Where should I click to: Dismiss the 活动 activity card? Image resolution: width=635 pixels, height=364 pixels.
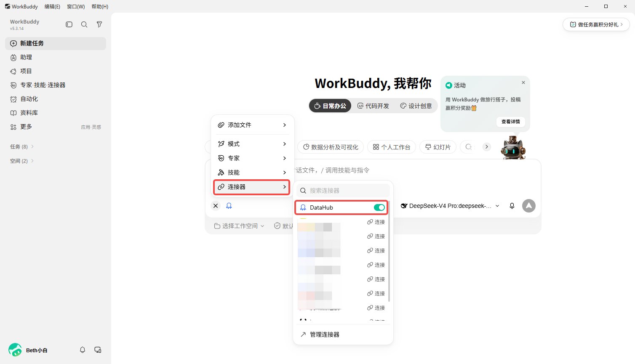click(523, 82)
